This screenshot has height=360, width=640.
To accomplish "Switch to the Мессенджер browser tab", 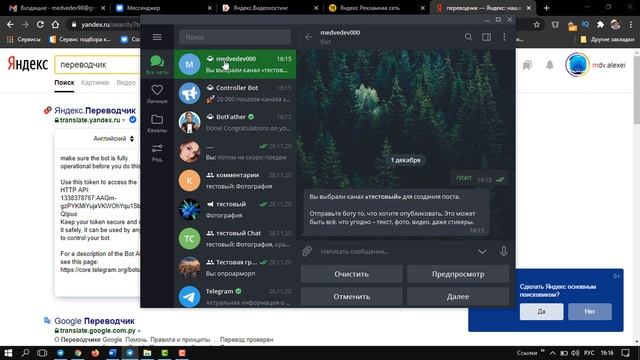I will [163, 8].
